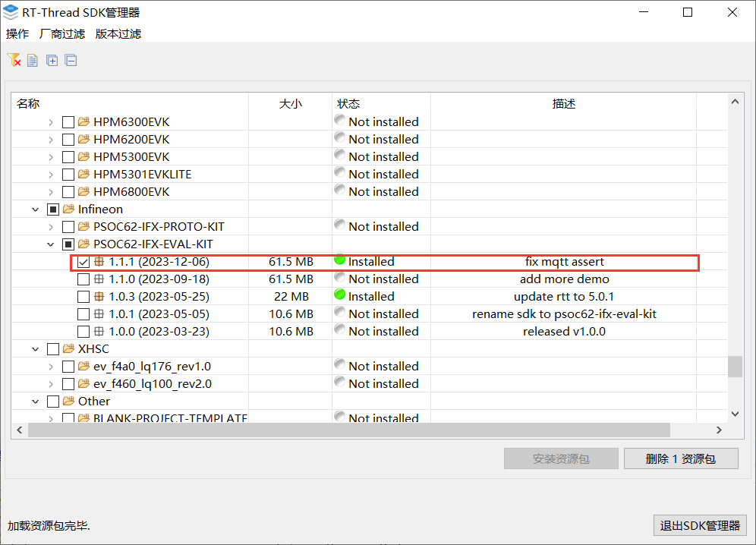Screen dimensions: 756x545
Task: Click the 大小 column header
Action: [290, 104]
